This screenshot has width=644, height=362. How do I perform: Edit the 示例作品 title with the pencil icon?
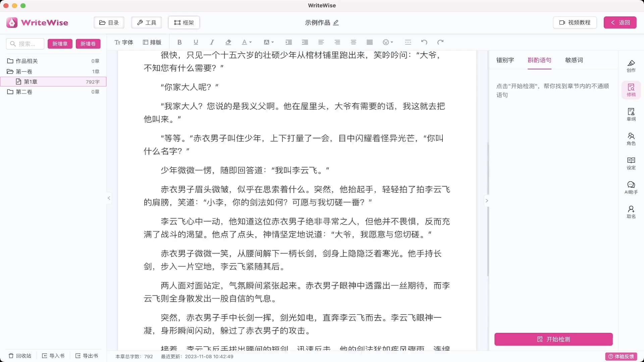coord(336,22)
